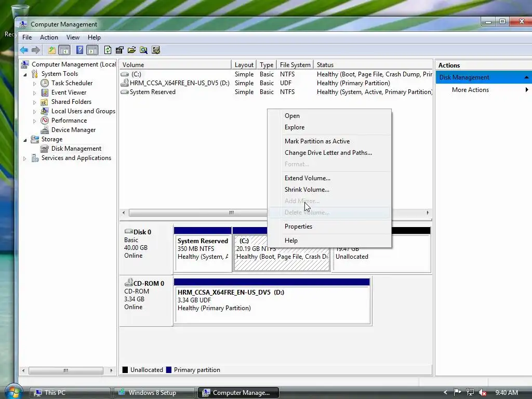Viewport: 532px width, 399px height.
Task: Sort by the Layout column header
Action: pos(244,64)
